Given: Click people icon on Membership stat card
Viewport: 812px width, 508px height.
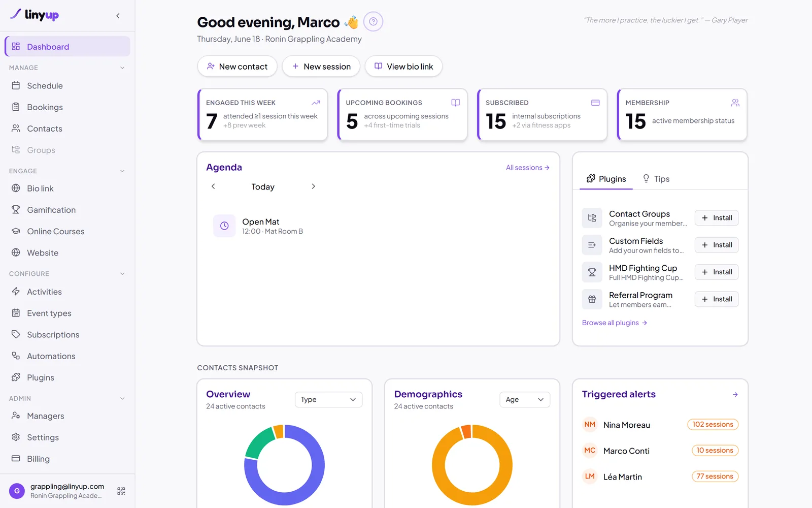Looking at the screenshot, I should pos(735,103).
